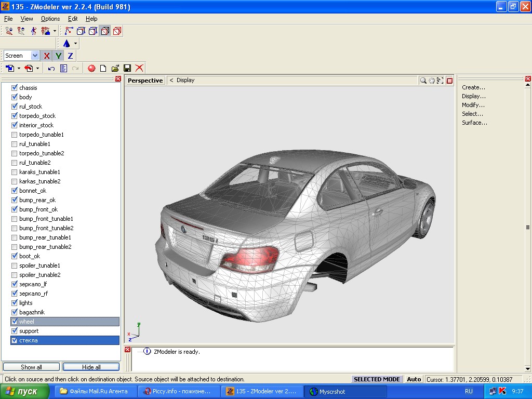Open the Screen axis combo box
Screen dimensions: 532x399
(35, 56)
